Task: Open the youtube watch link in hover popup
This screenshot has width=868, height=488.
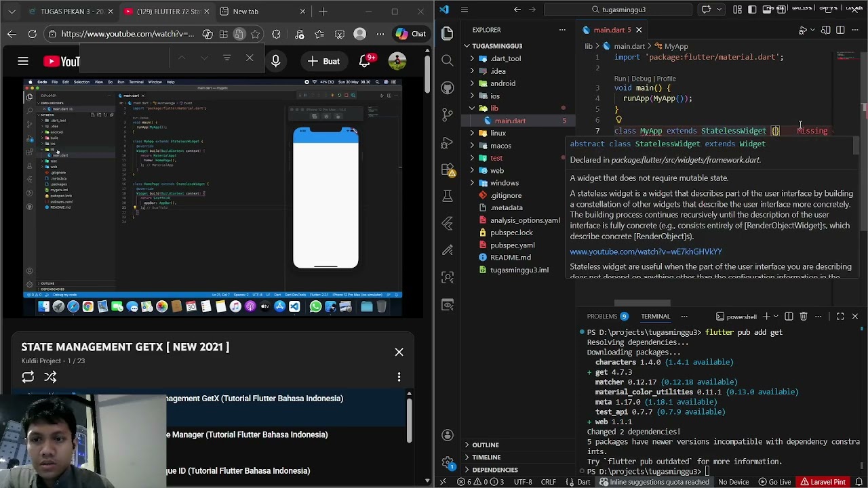Action: pyautogui.click(x=646, y=251)
